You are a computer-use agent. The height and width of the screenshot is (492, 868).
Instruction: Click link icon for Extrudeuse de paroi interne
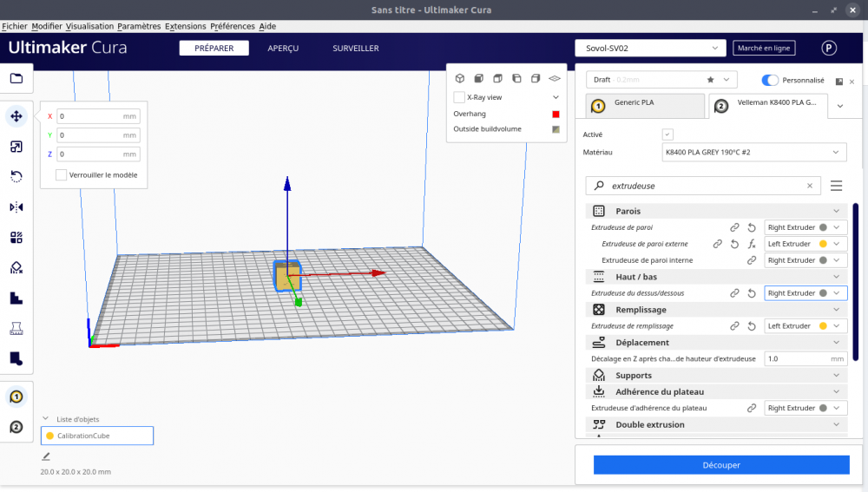(751, 260)
